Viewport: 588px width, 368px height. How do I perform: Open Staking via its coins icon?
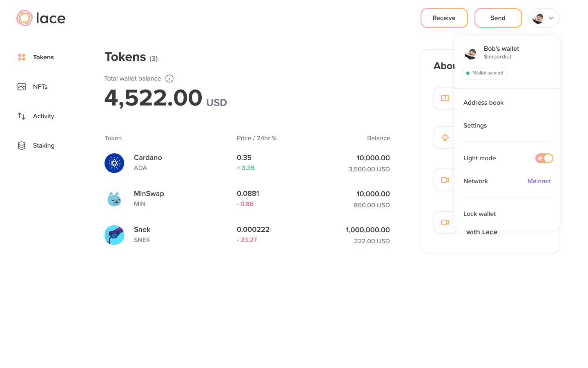(22, 146)
